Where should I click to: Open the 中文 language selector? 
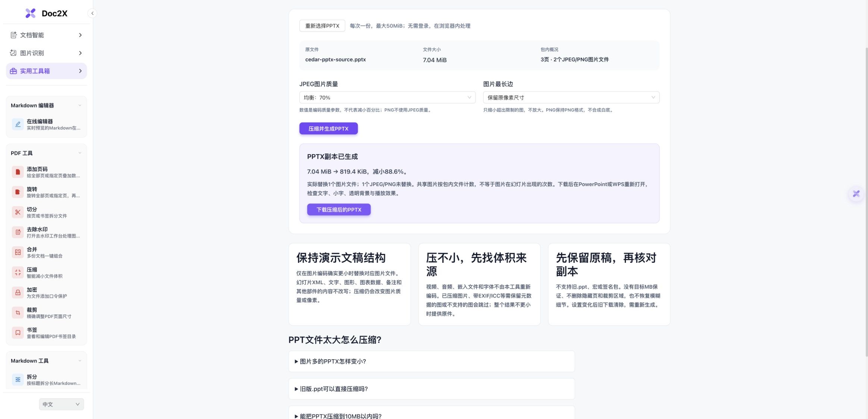[x=61, y=404]
